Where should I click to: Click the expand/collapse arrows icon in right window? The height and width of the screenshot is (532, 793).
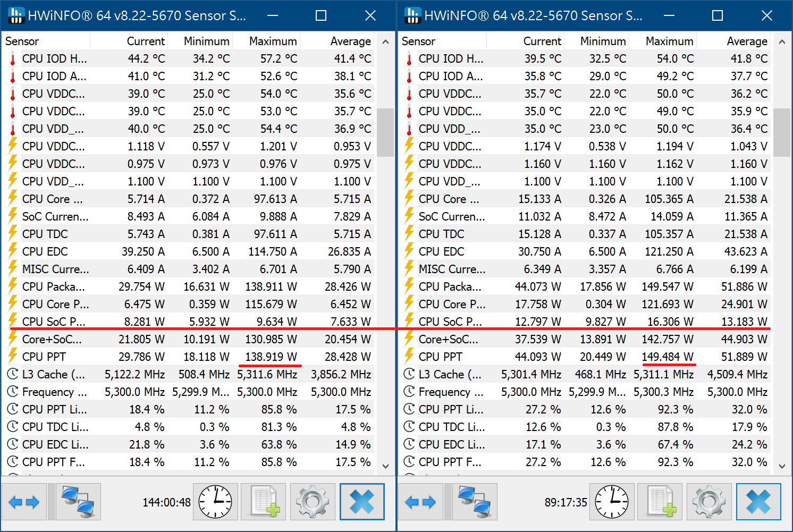coord(420,502)
